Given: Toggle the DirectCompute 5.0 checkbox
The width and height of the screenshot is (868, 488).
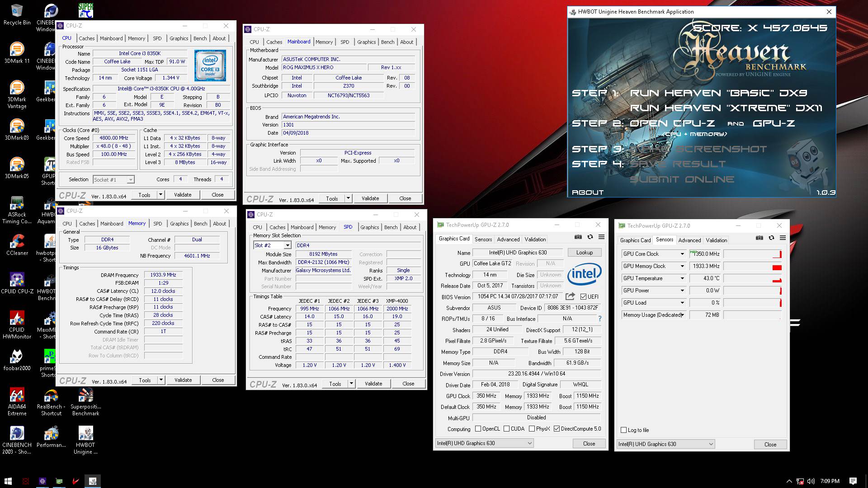Looking at the screenshot, I should tap(557, 429).
